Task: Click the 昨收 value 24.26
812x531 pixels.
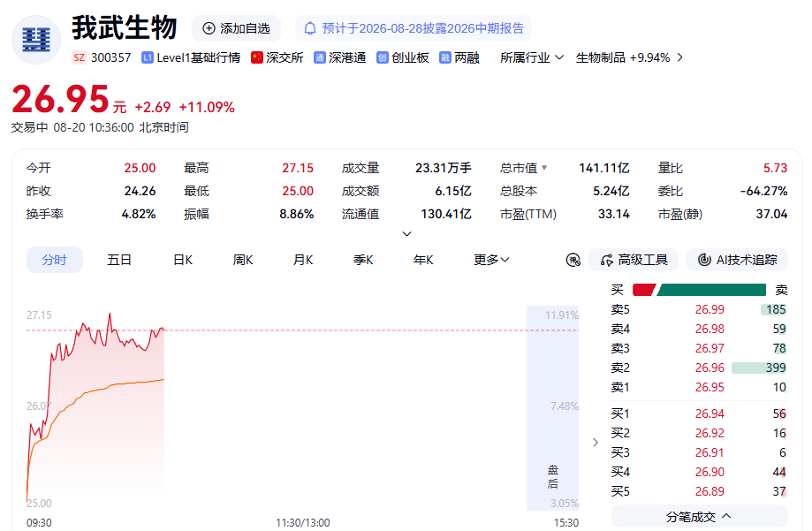Action: (140, 191)
